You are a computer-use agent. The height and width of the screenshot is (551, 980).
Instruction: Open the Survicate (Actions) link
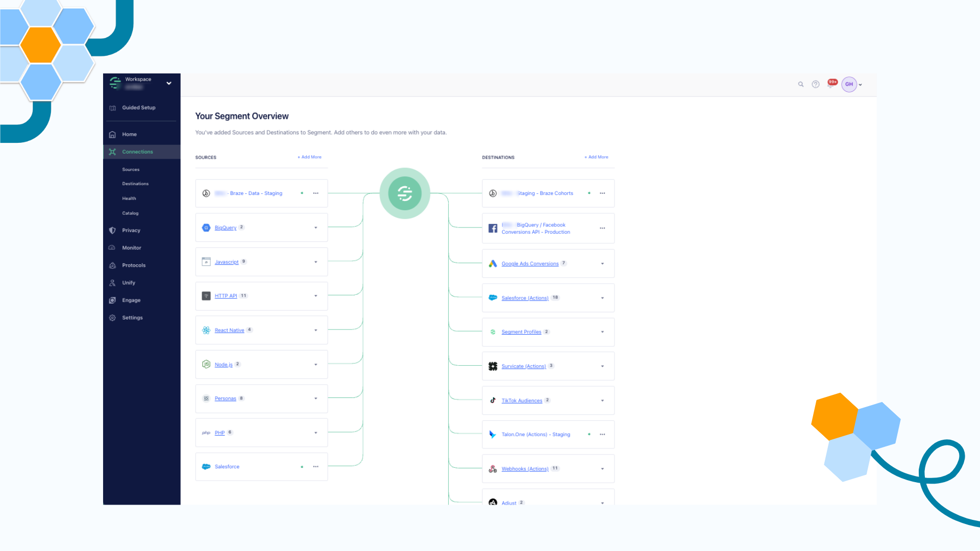pyautogui.click(x=524, y=366)
